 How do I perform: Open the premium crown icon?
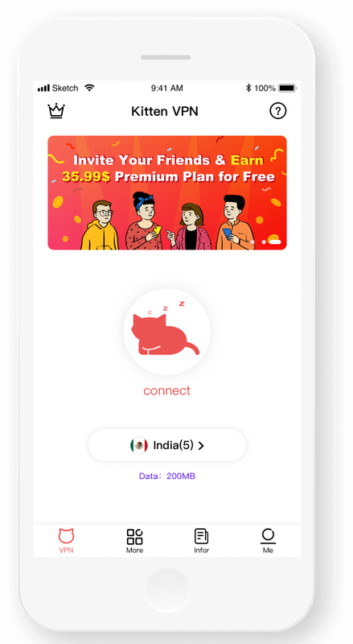click(56, 111)
